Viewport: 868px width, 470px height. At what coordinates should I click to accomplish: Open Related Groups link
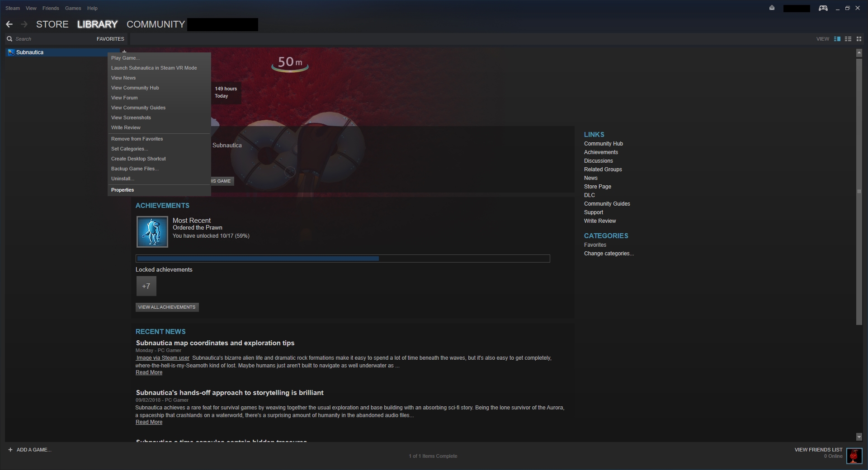(x=603, y=169)
